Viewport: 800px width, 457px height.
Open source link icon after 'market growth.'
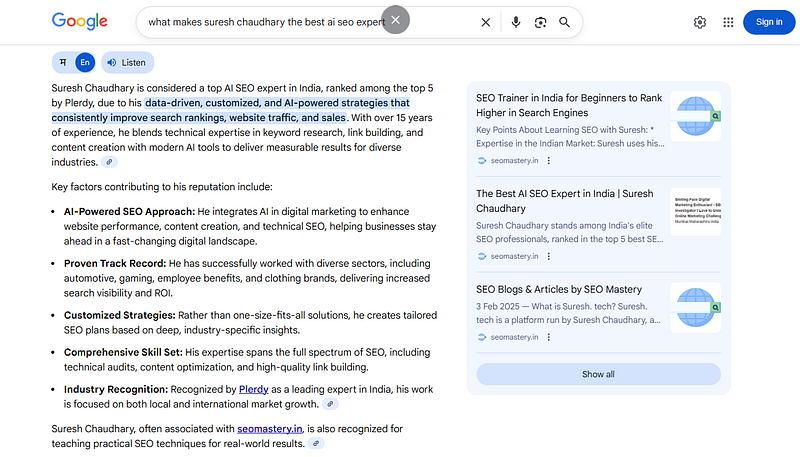pyautogui.click(x=330, y=404)
